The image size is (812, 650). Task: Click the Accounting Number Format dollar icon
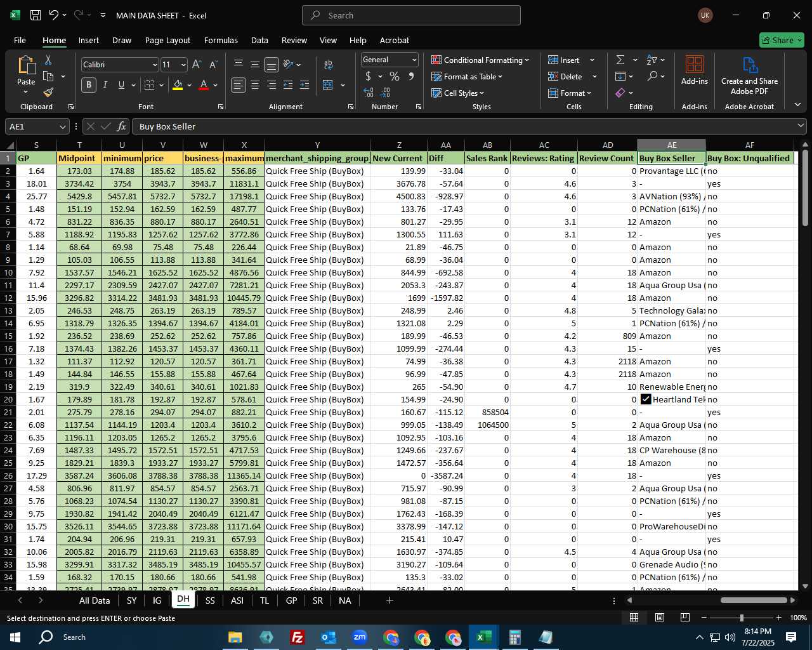[x=368, y=76]
